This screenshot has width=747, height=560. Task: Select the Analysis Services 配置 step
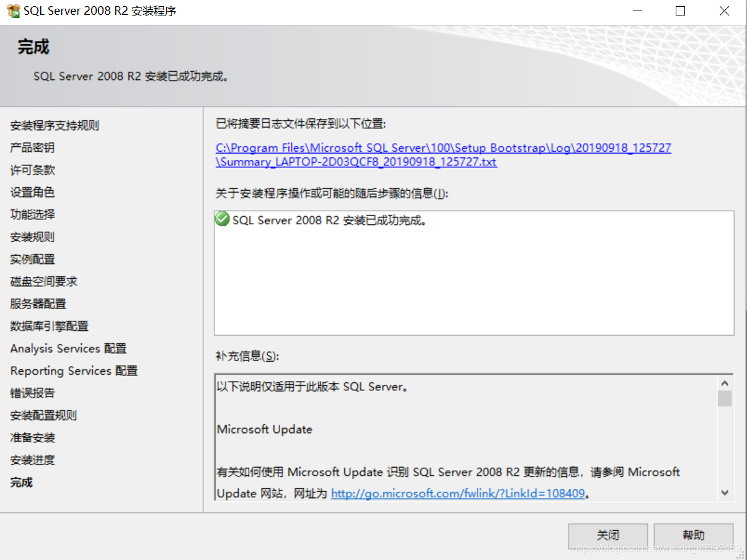[x=68, y=349]
